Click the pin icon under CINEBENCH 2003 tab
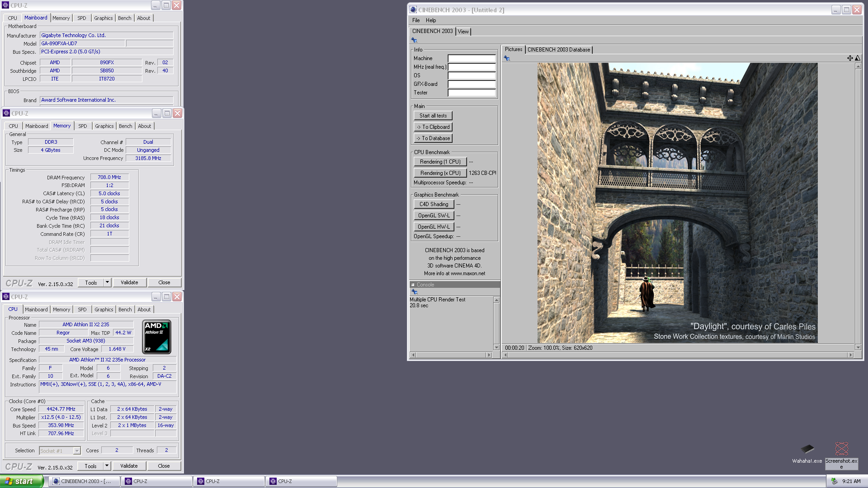This screenshot has height=488, width=868. coord(414,40)
